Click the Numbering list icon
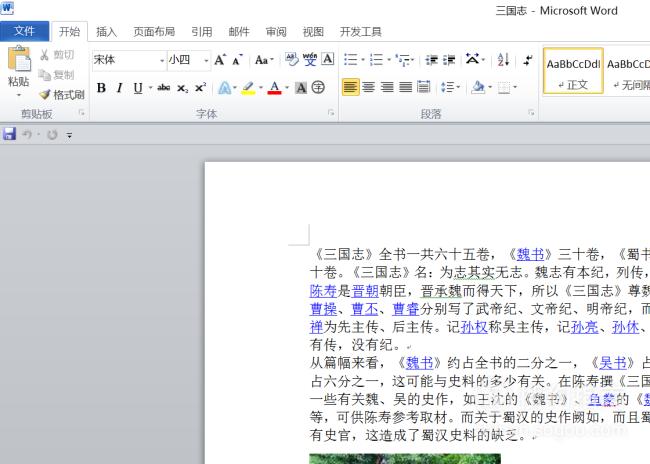The height and width of the screenshot is (464, 650). pos(376,60)
